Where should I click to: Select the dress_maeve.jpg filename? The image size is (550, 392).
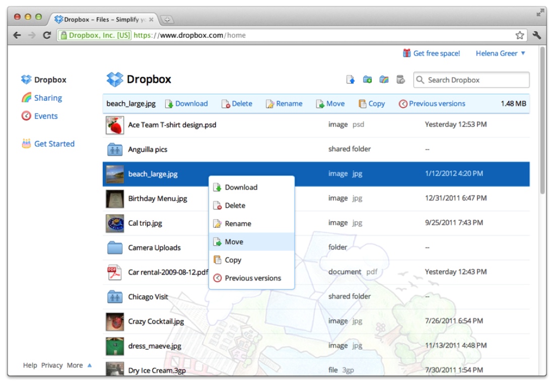click(x=155, y=346)
